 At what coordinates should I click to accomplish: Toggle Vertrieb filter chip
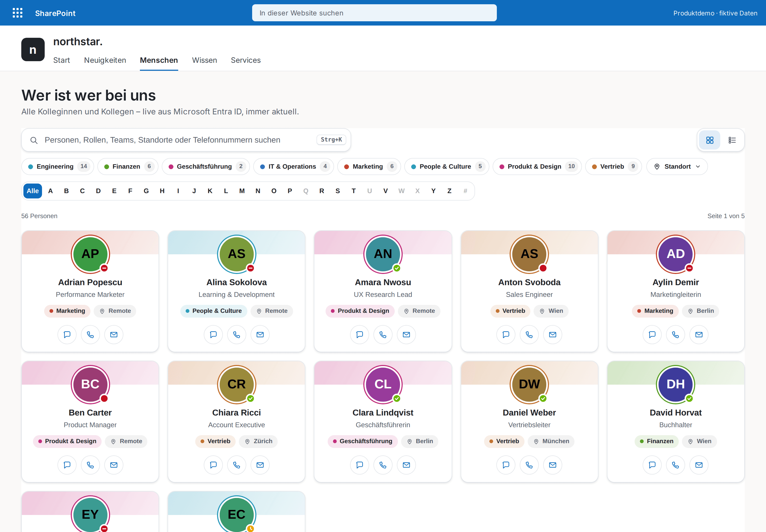click(x=613, y=166)
